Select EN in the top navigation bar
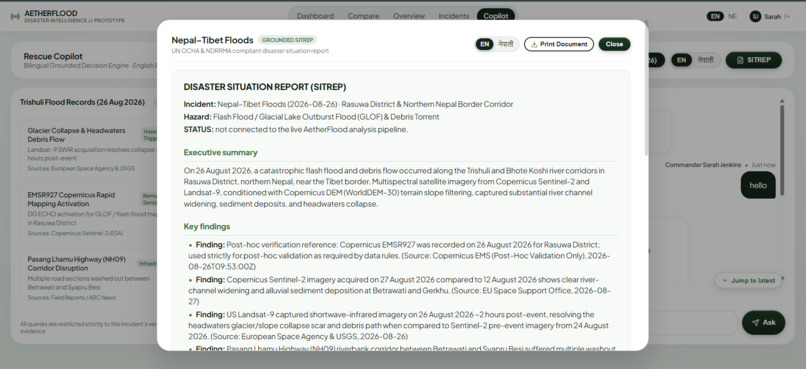 (715, 16)
